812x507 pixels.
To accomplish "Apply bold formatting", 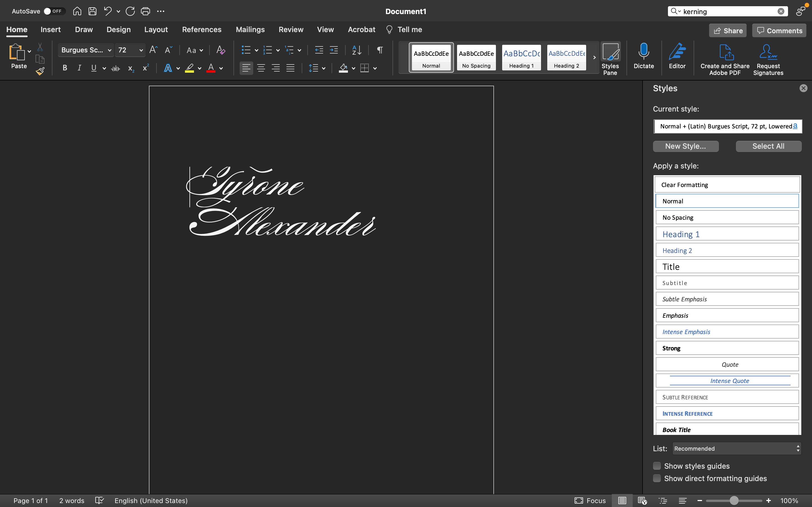I will [x=64, y=68].
